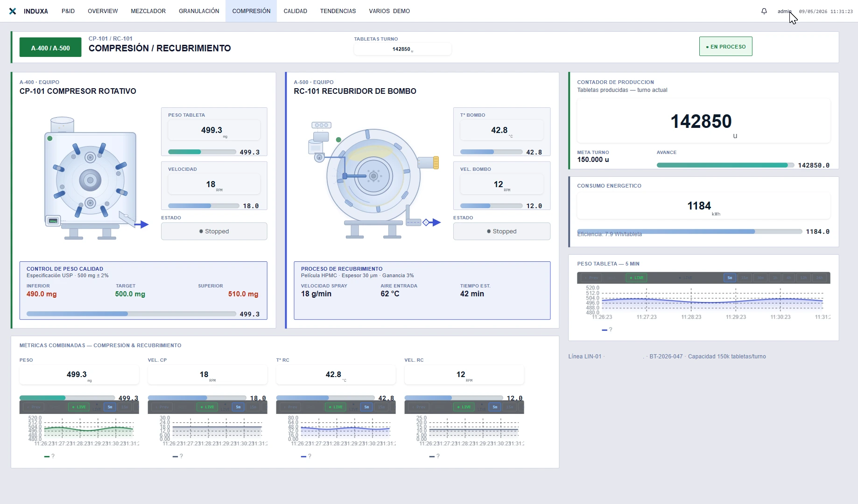Select 5m range on T° RC chart
Screen dimensions: 858x504
coord(366,407)
